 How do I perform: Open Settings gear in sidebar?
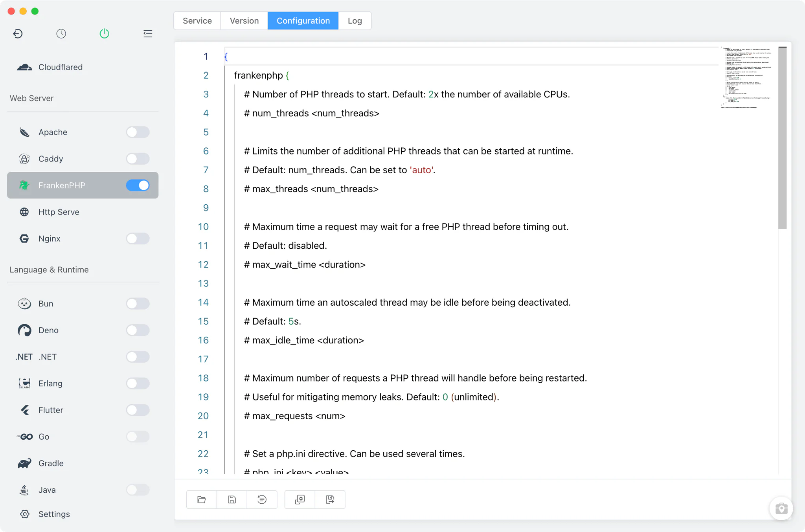tap(25, 514)
